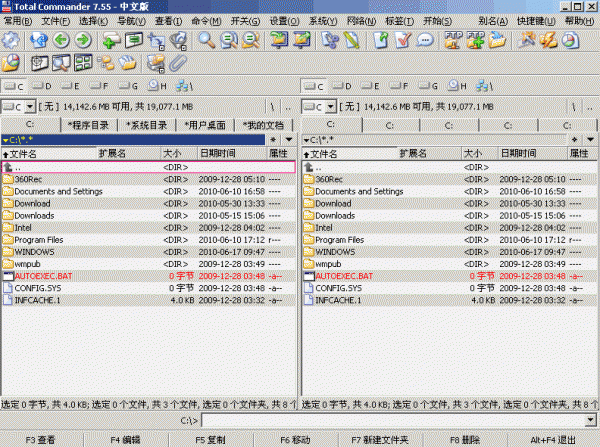Click network neighborhood icon in left drive bar
Image resolution: width=600 pixels, height=447 pixels.
[184, 86]
